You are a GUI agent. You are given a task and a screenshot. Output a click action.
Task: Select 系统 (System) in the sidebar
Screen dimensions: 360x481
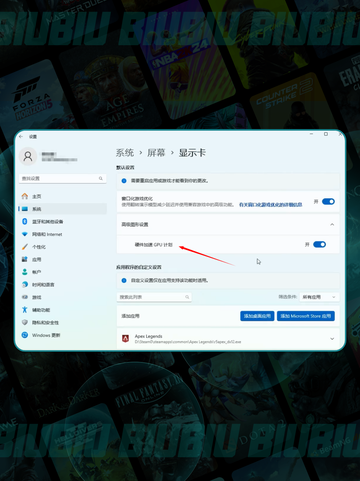pos(62,209)
